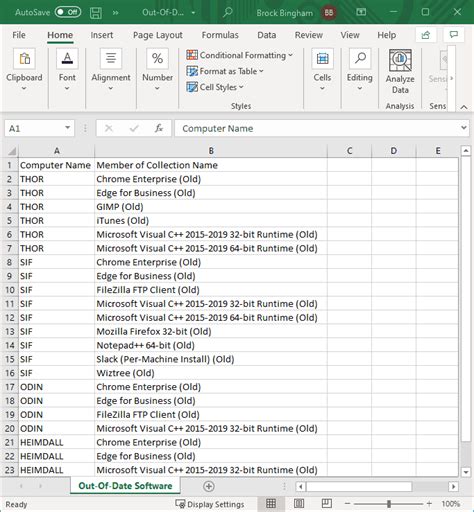Expand the Alignment group dropdown arrow
The image size is (474, 512).
point(111,89)
